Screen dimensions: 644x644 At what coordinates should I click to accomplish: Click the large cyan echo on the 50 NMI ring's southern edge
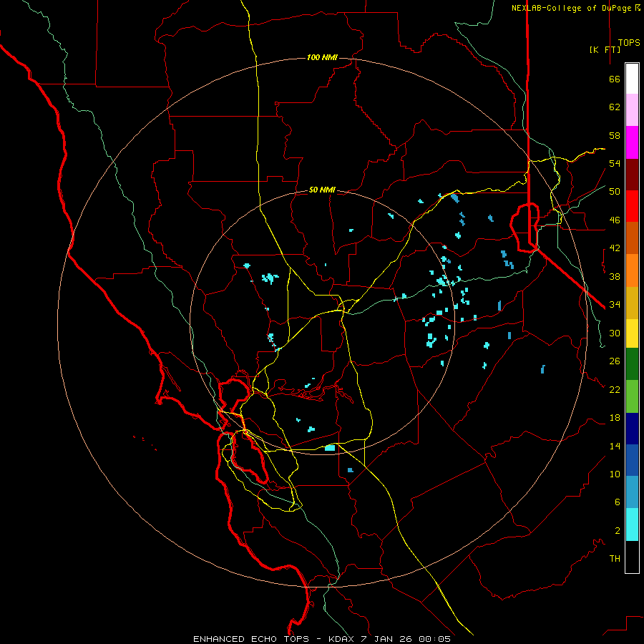click(330, 448)
